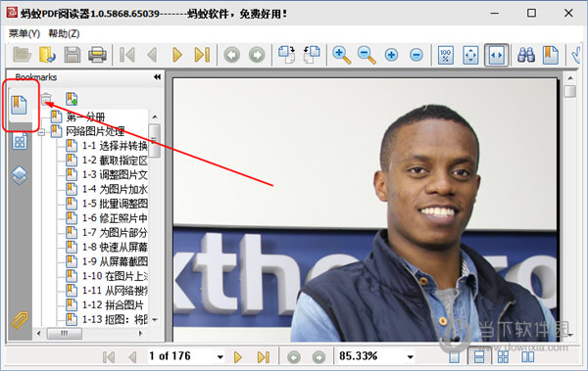Select the zoom in magnifier tool
588x371 pixels.
341,55
